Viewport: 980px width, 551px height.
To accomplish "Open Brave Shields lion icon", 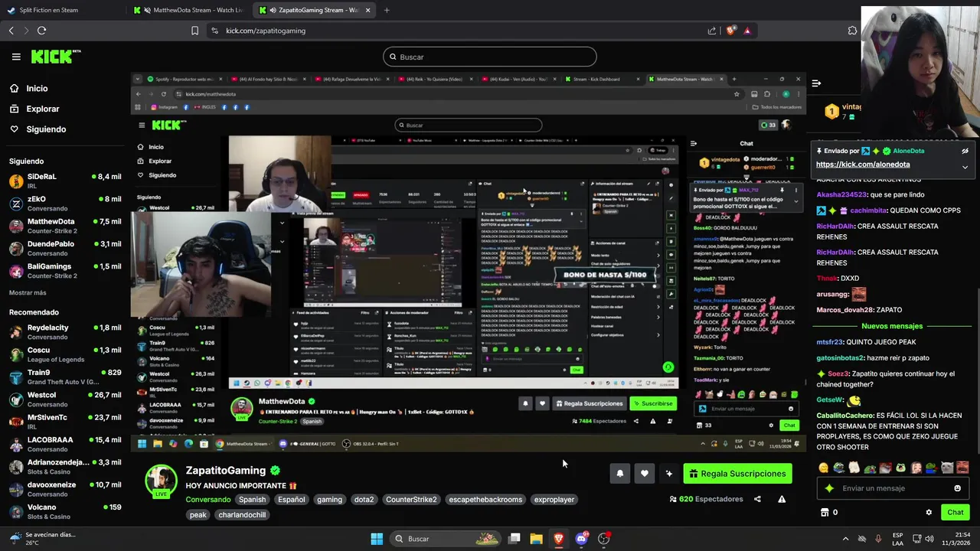I will pyautogui.click(x=730, y=31).
